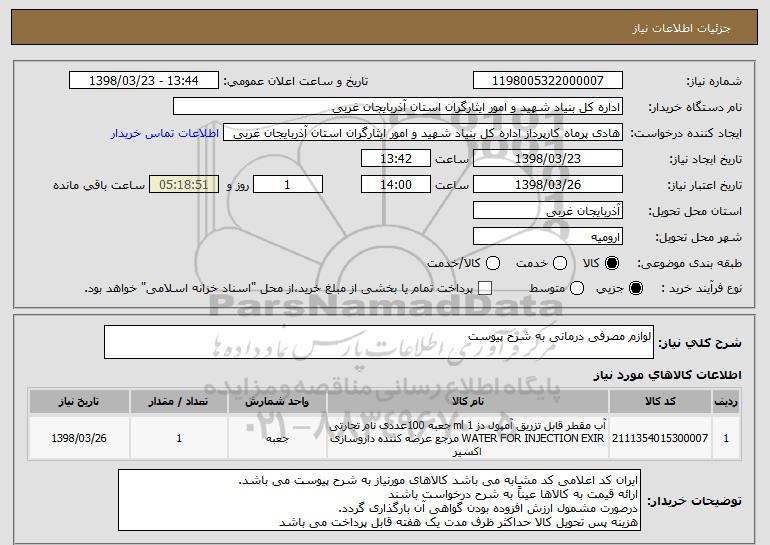Click product name cell WATER FOR INJECTION
The width and height of the screenshot is (770, 545).
click(468, 438)
